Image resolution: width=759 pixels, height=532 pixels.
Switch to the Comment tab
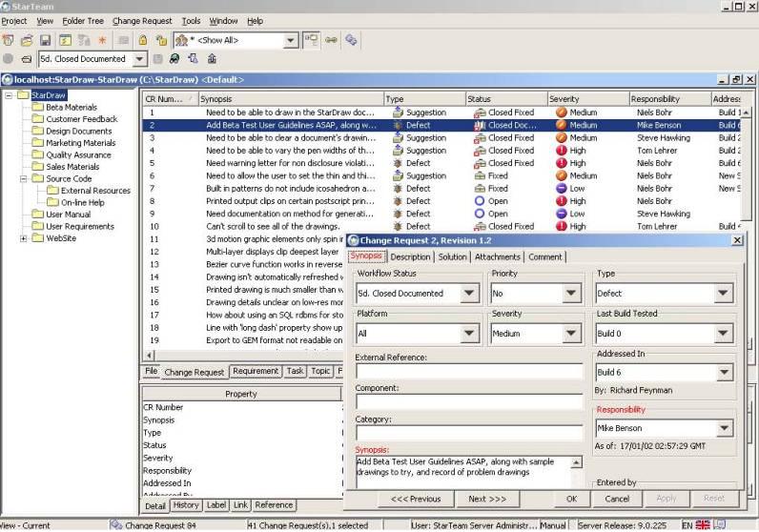545,257
